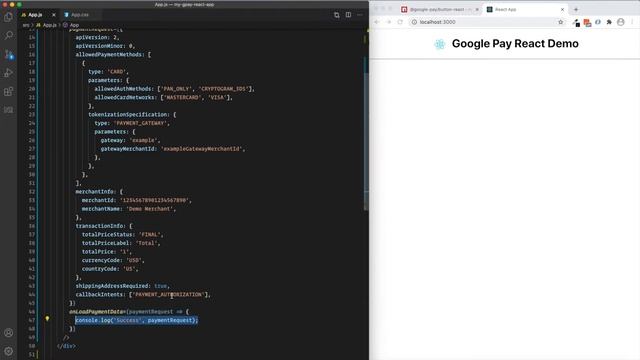640x360 pixels.
Task: Close the google-pay button-react browser tab
Action: [x=477, y=9]
